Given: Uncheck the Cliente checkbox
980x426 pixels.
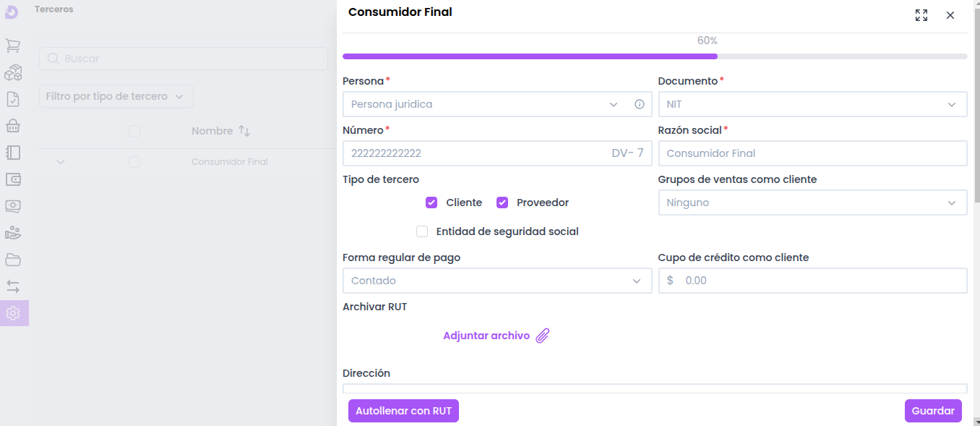Looking at the screenshot, I should click(x=431, y=203).
